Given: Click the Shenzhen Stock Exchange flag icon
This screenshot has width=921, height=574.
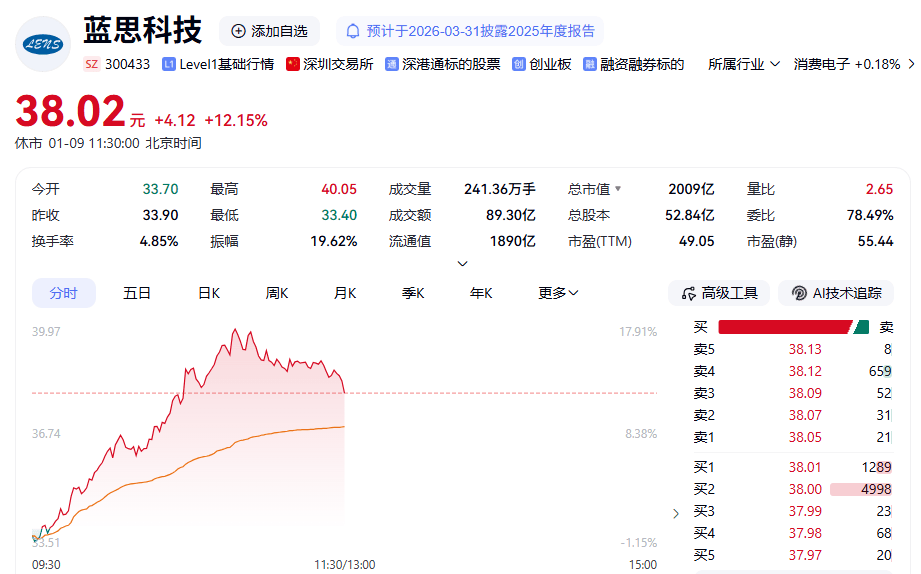Looking at the screenshot, I should 293,64.
